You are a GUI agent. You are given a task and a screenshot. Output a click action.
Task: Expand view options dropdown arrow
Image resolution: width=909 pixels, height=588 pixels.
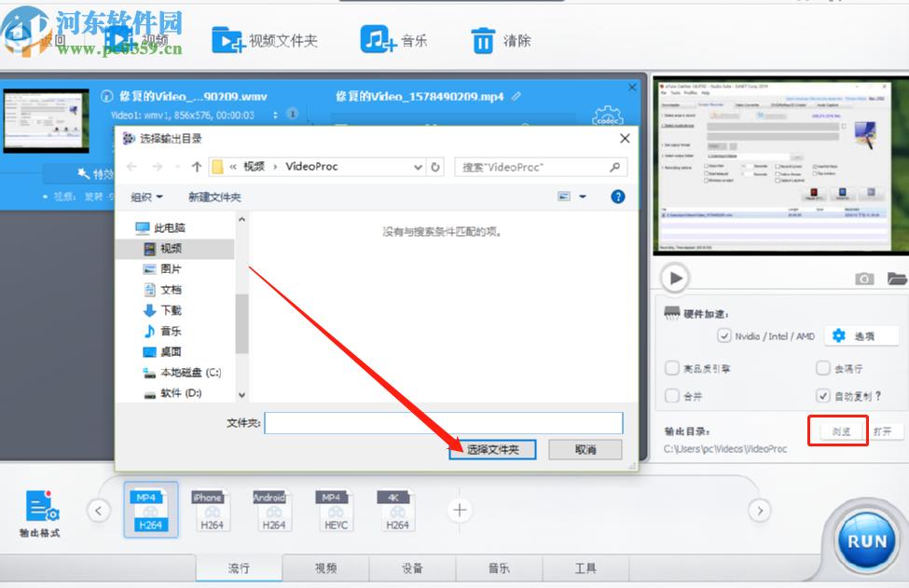point(583,197)
